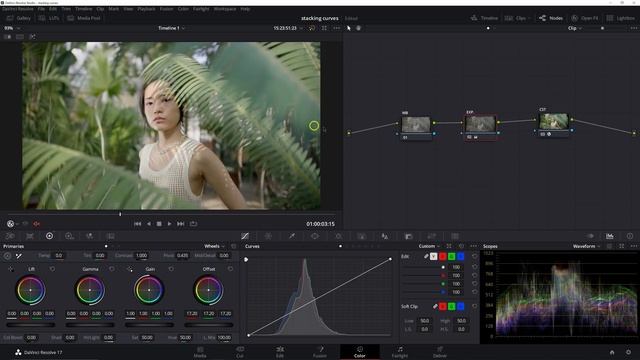Viewport: 640px width, 360px height.
Task: Toggle red channel in Soft Clip
Action: 442,306
